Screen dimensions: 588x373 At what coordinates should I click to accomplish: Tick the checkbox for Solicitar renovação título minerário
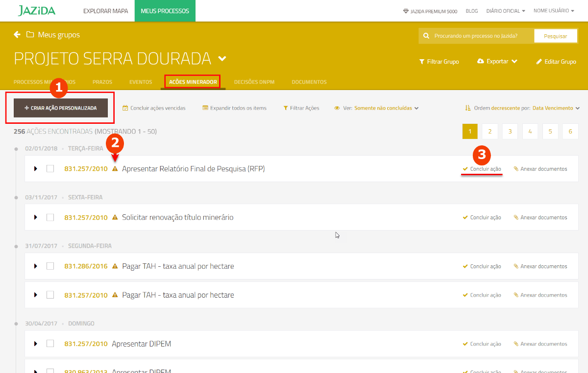point(50,217)
